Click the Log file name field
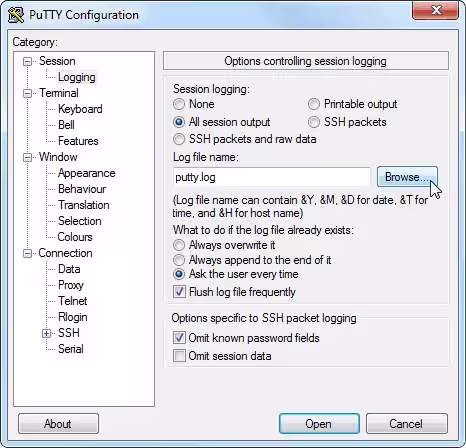This screenshot has width=466, height=448. [271, 177]
